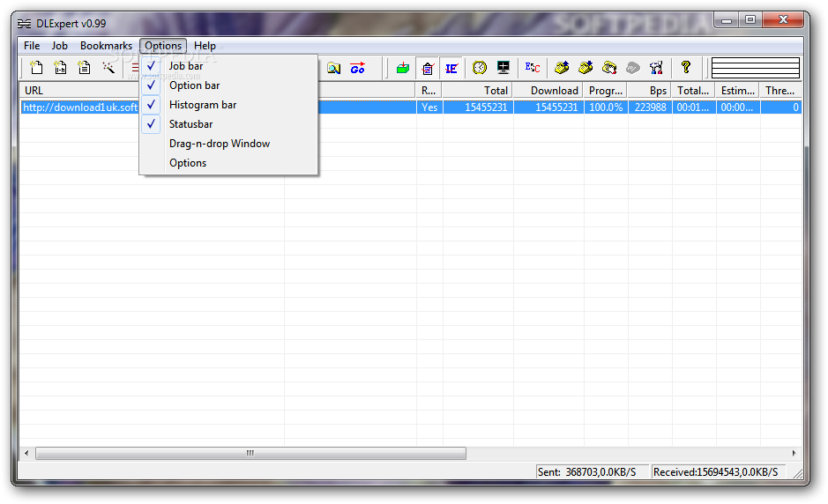Click the Total... time column header
The width and height of the screenshot is (828, 504).
click(x=694, y=90)
